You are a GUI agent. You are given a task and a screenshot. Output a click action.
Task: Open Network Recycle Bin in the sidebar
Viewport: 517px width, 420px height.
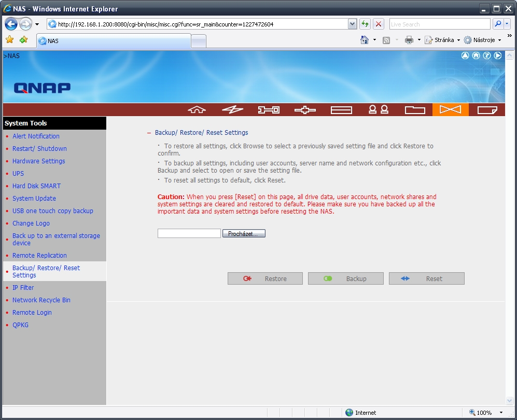point(41,300)
